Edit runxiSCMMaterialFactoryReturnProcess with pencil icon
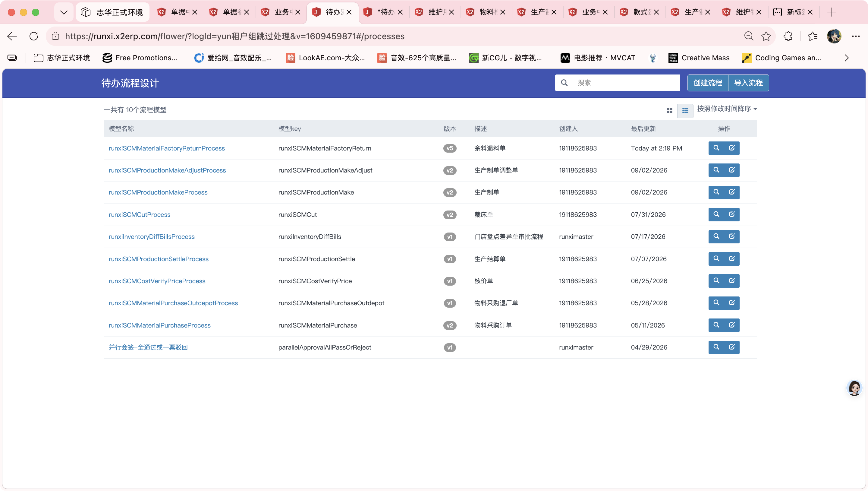 pos(732,148)
